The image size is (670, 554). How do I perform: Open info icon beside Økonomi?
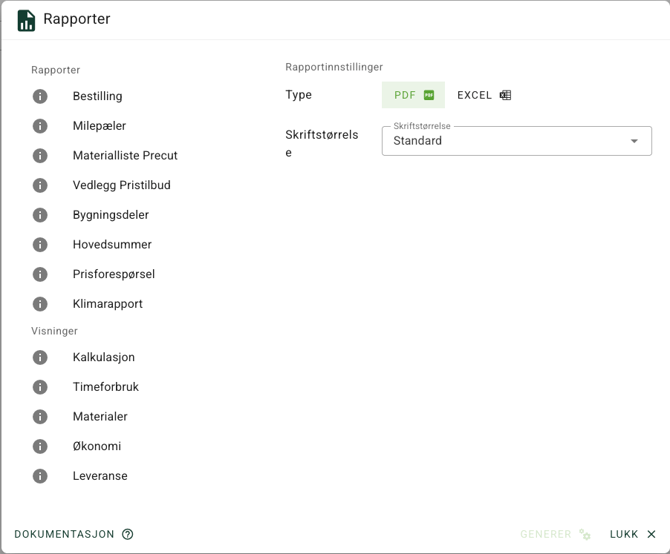40,446
